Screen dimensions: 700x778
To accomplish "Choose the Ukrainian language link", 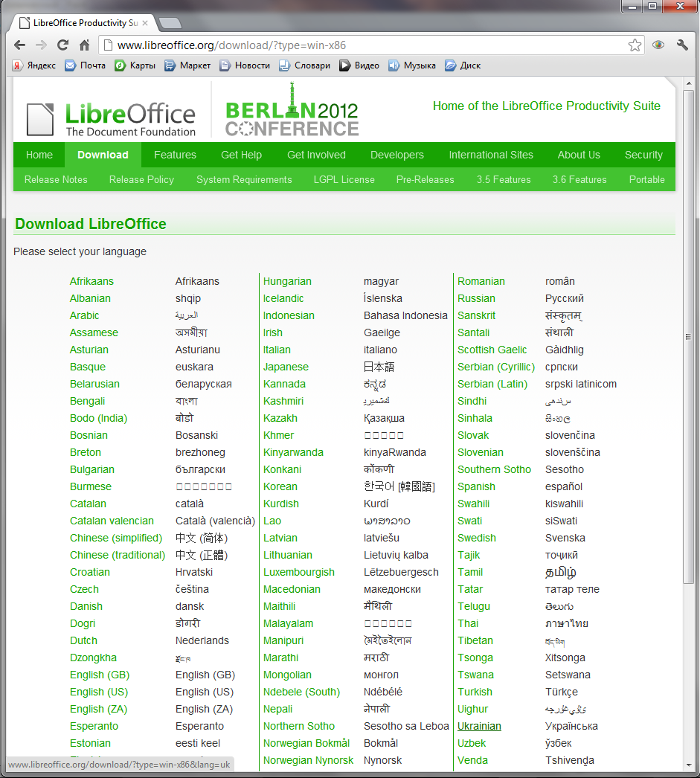I will (479, 726).
